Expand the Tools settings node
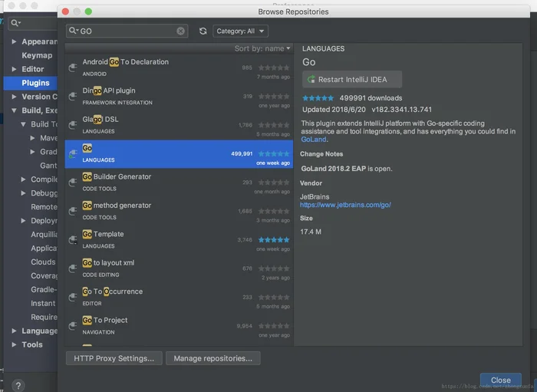The width and height of the screenshot is (537, 392). click(14, 344)
